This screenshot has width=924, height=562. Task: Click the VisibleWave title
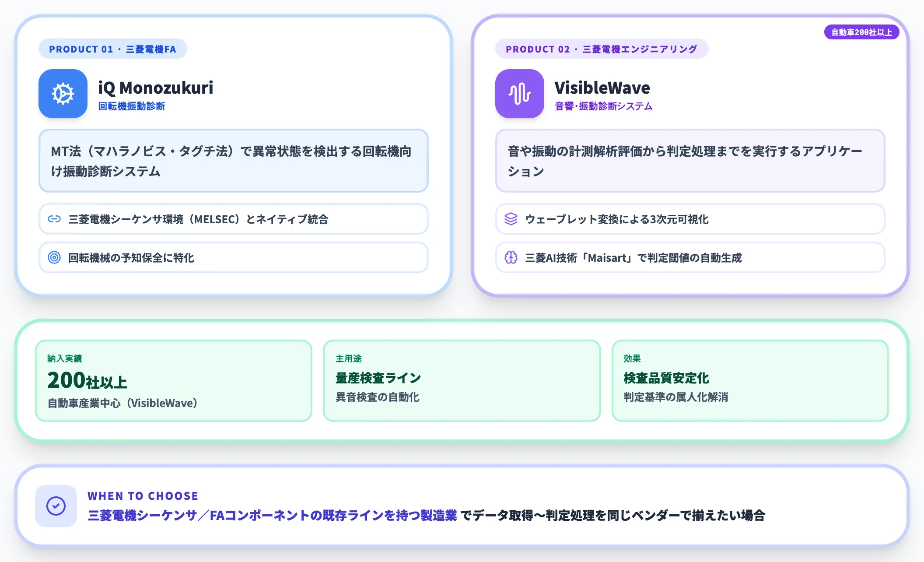(602, 88)
